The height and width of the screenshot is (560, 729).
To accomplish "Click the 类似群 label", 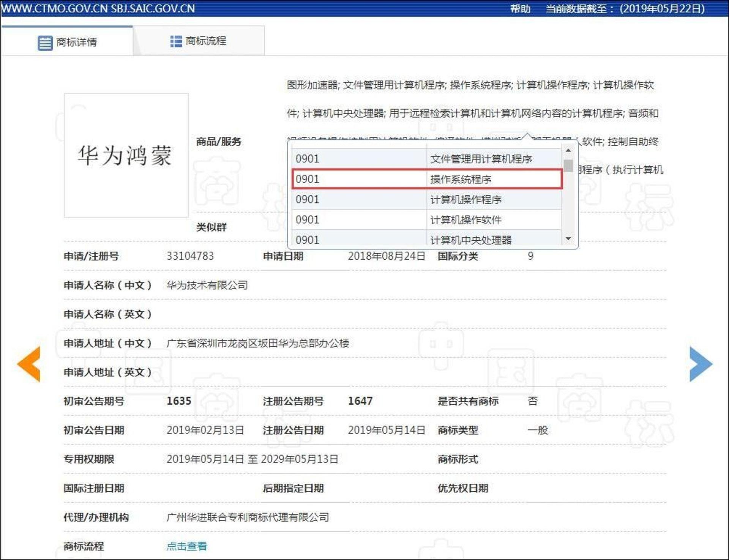I will click(211, 227).
